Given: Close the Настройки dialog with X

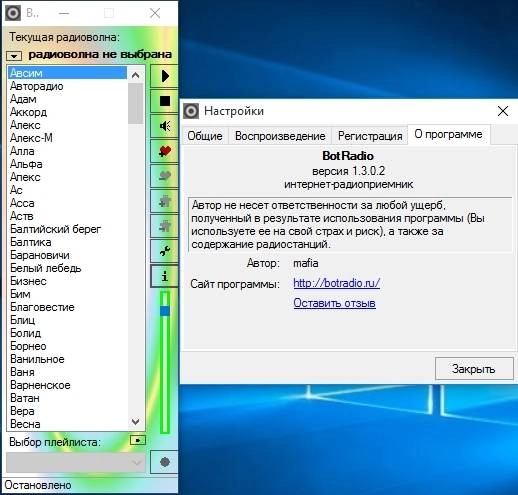Looking at the screenshot, I should coord(503,111).
